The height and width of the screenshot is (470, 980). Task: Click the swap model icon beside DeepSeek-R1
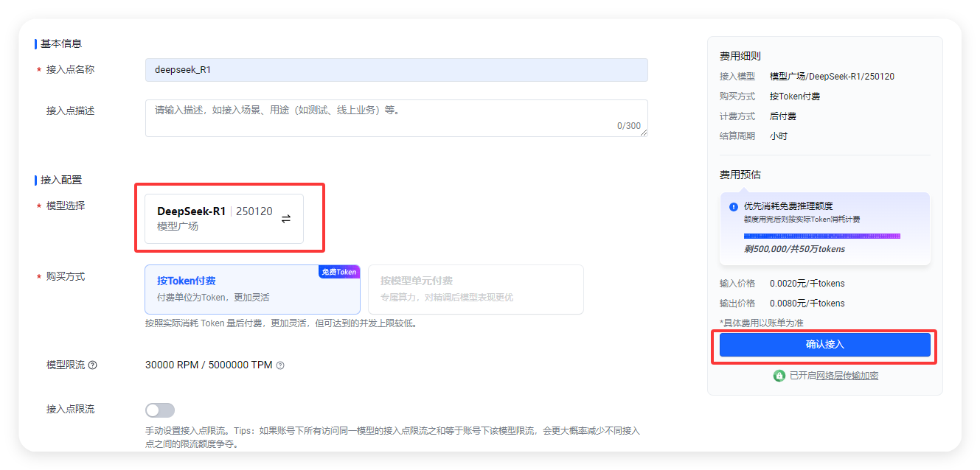coord(286,219)
